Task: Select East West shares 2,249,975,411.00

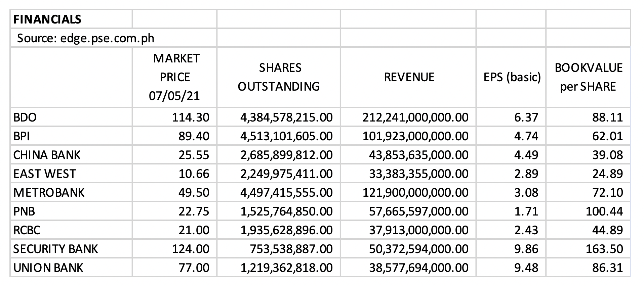Action: 279,174
